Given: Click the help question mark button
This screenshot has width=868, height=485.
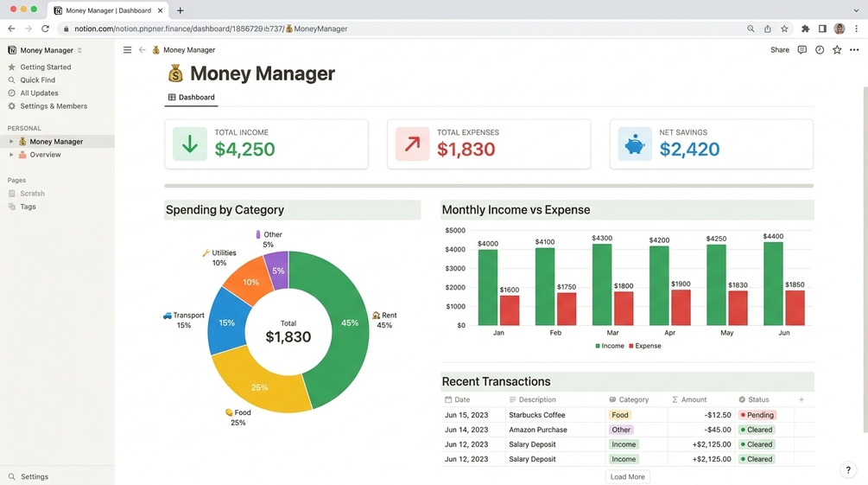Looking at the screenshot, I should click(848, 470).
